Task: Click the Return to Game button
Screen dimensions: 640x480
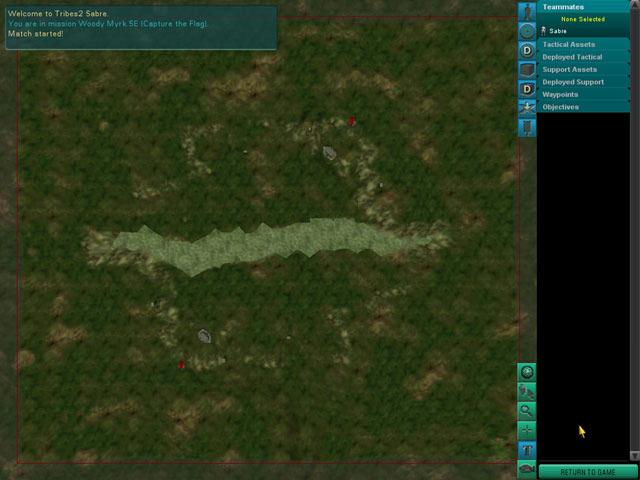Action: tap(587, 472)
